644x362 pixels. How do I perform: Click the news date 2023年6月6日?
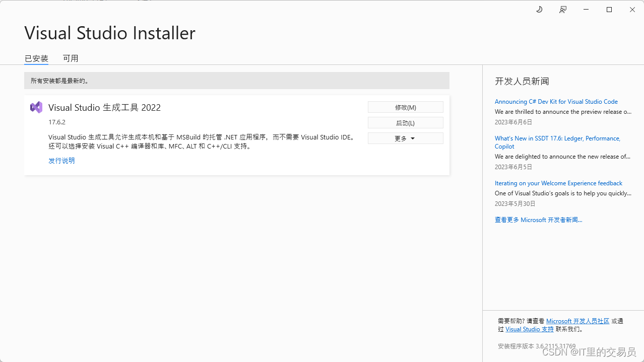click(x=513, y=122)
